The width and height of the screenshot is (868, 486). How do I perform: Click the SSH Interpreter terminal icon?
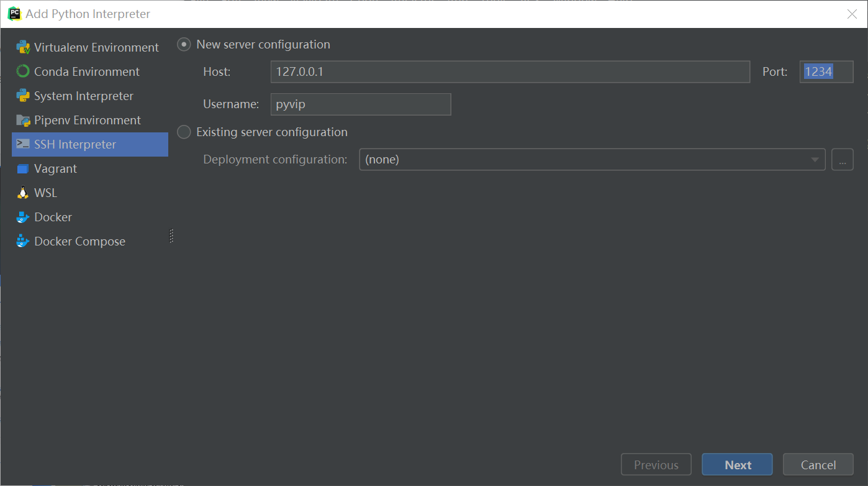23,144
